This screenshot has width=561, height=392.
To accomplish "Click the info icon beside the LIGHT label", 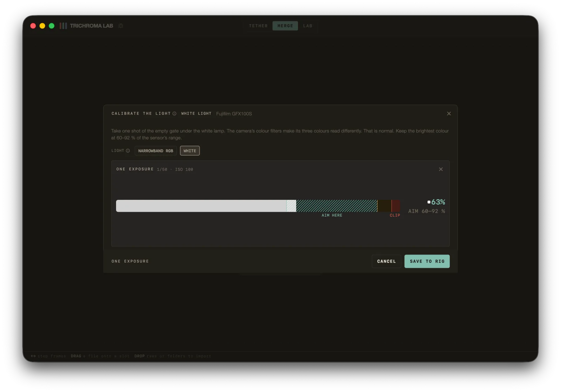I will 128,151.
